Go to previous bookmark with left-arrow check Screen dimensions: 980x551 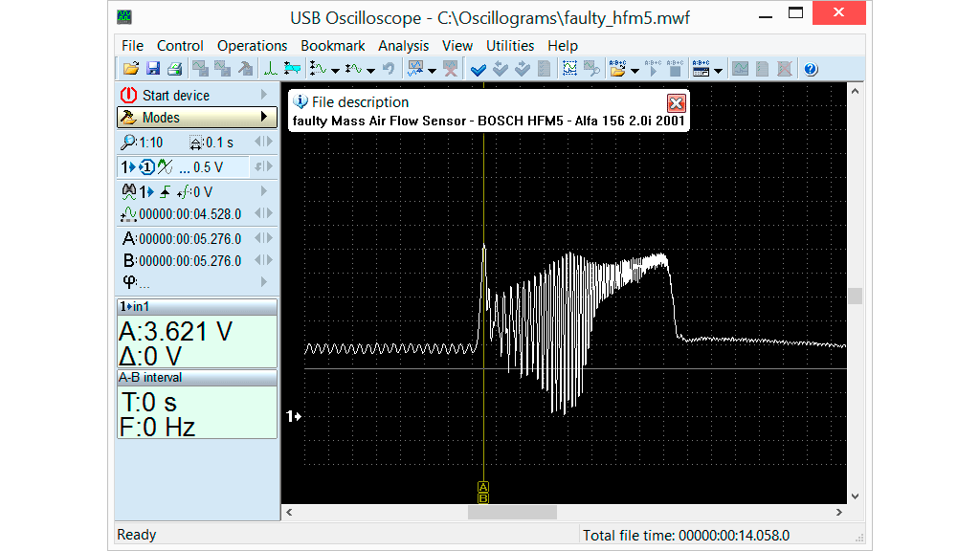(x=500, y=69)
